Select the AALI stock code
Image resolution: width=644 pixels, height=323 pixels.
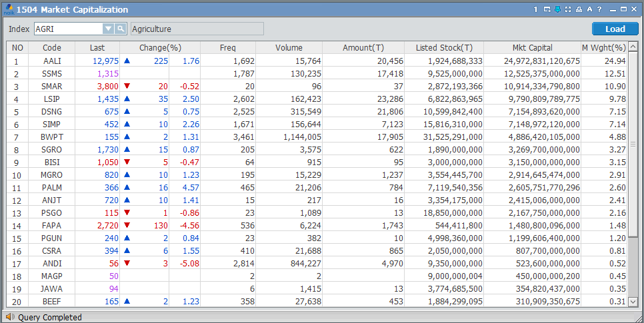[x=52, y=61]
